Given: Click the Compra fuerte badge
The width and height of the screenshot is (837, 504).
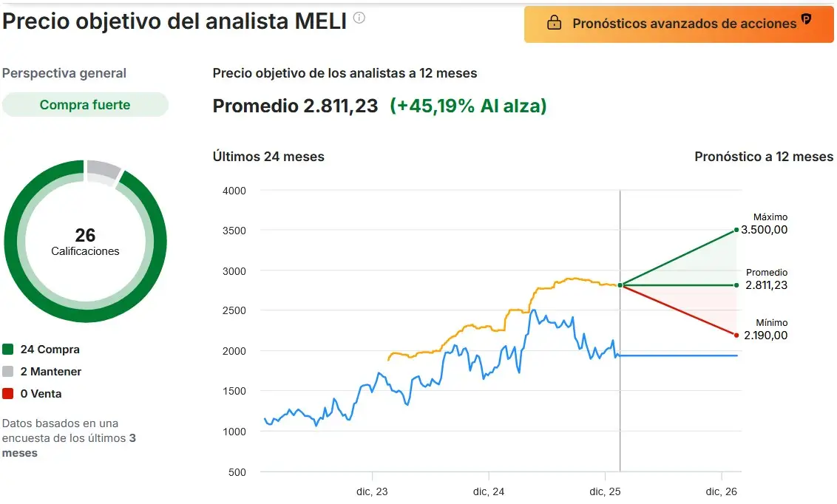Looking at the screenshot, I should [85, 105].
